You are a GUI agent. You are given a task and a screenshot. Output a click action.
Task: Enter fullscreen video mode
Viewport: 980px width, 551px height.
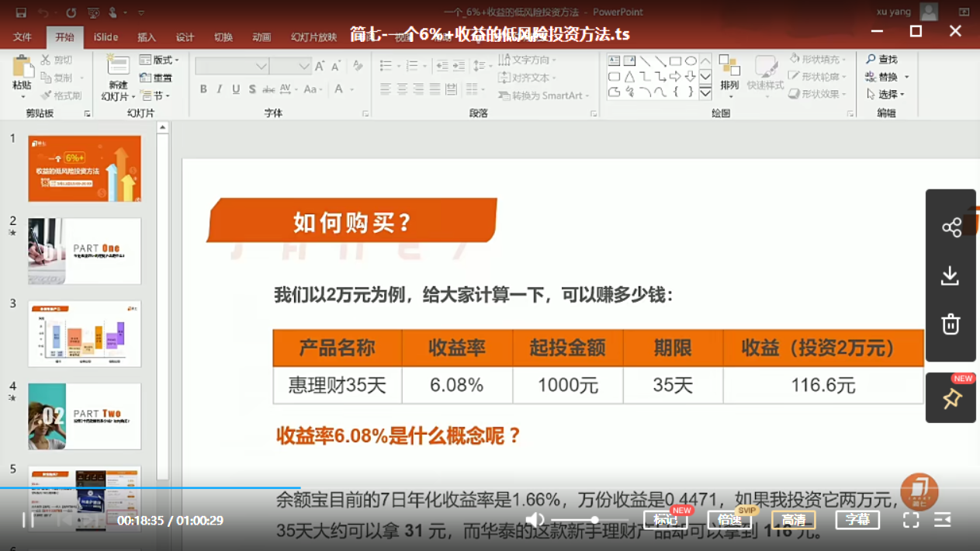(911, 520)
